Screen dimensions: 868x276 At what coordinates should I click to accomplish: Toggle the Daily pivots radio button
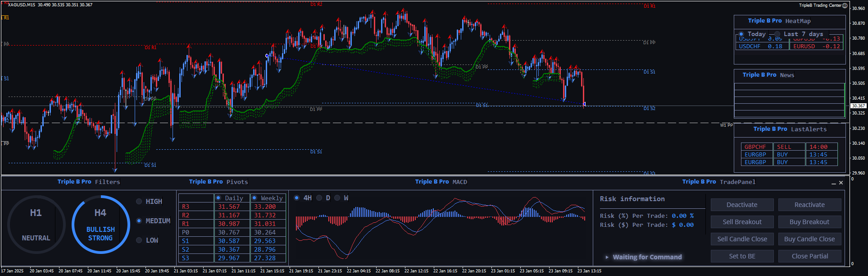pyautogui.click(x=218, y=198)
